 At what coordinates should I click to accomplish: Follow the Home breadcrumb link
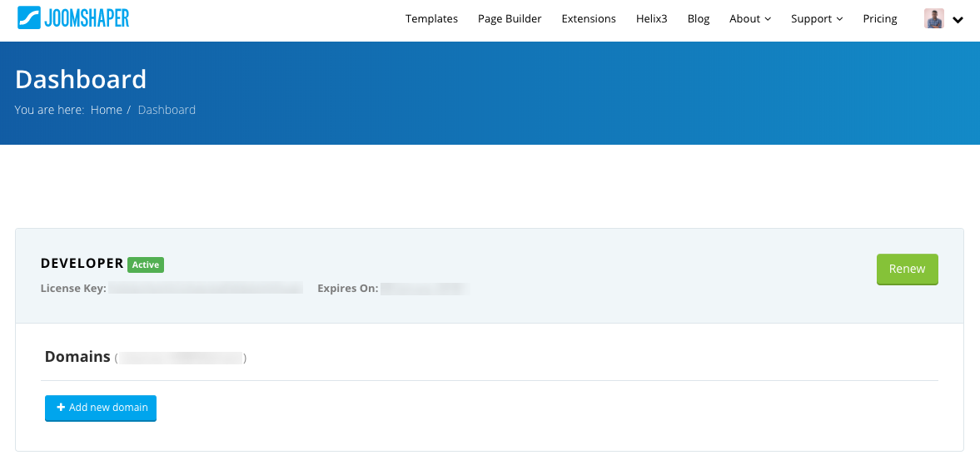pos(107,110)
